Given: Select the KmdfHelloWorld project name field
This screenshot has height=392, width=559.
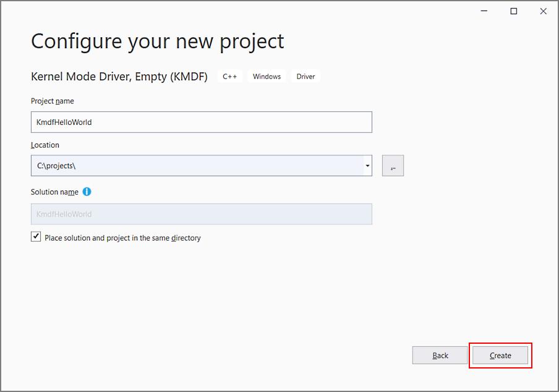Looking at the screenshot, I should [x=202, y=122].
